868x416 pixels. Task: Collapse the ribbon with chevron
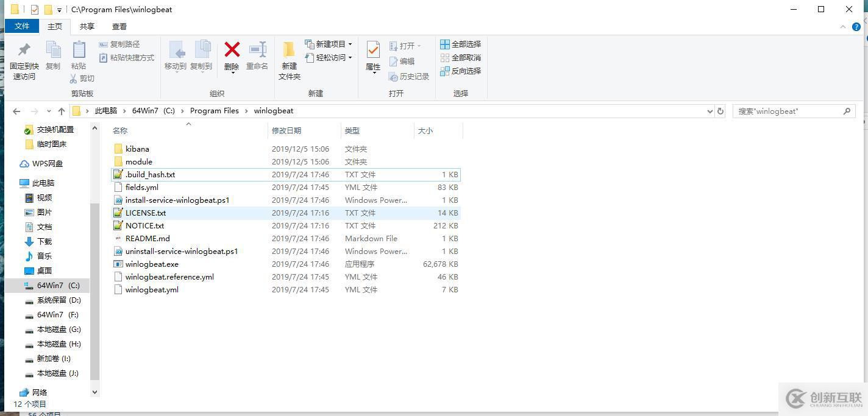point(844,27)
